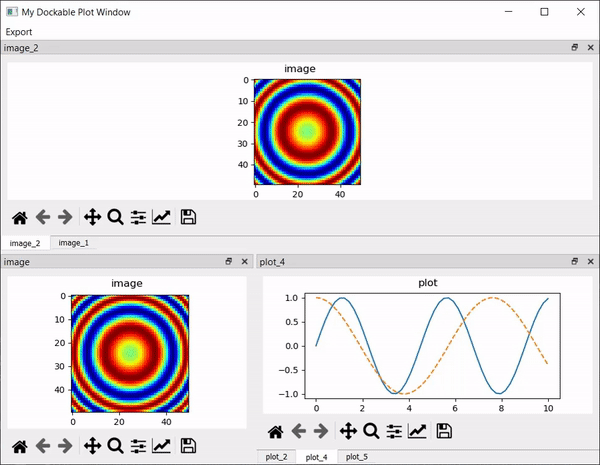Float the image_2 dock panel
This screenshot has height=465, width=600.
click(x=574, y=47)
